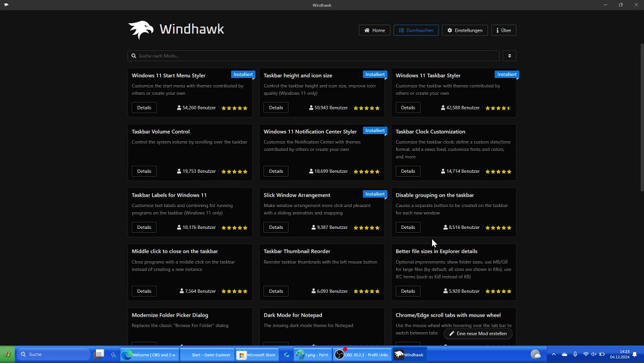This screenshot has height=363, width=644.
Task: Open the weather widget in the taskbar
Action: [536, 355]
